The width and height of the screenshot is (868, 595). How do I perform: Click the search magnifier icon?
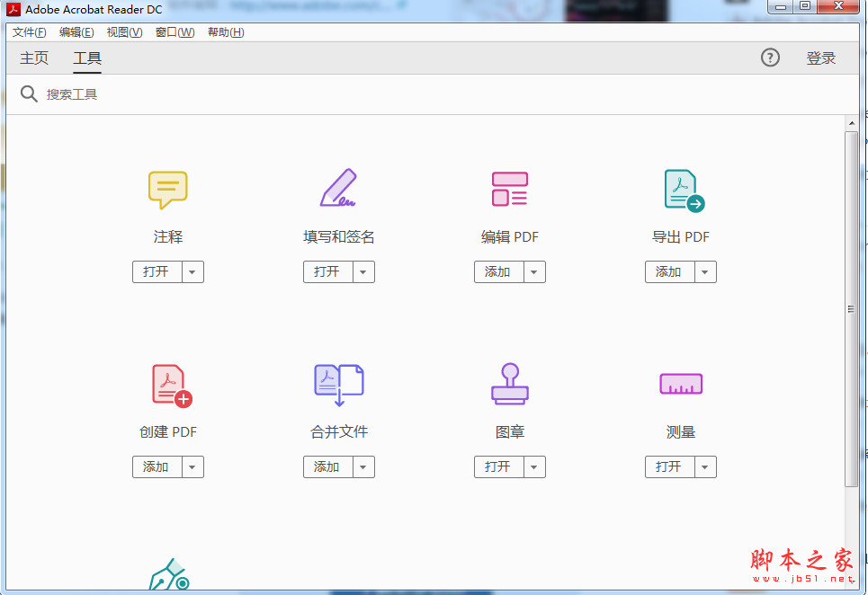pyautogui.click(x=29, y=94)
